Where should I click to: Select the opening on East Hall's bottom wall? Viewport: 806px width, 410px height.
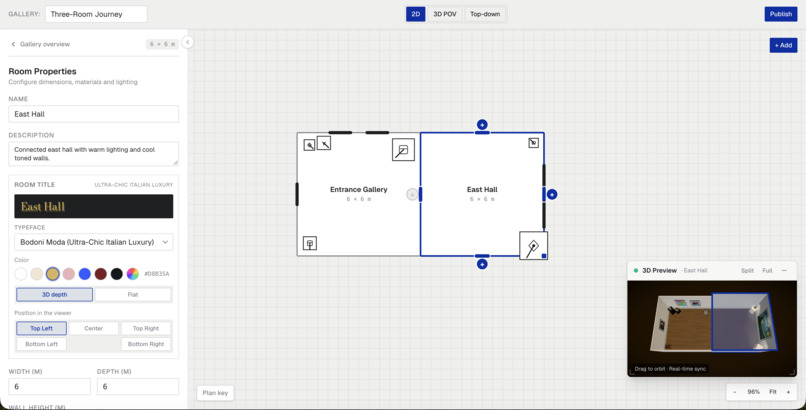482,256
